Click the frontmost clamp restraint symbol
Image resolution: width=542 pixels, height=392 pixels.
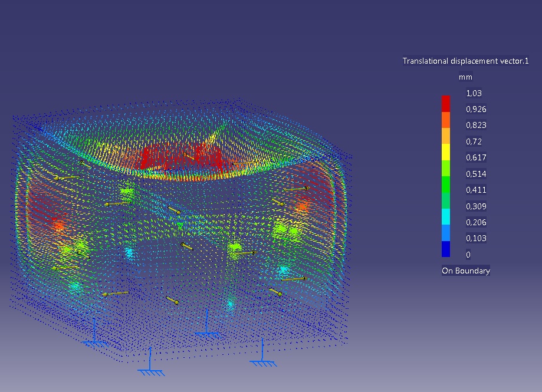151,361
